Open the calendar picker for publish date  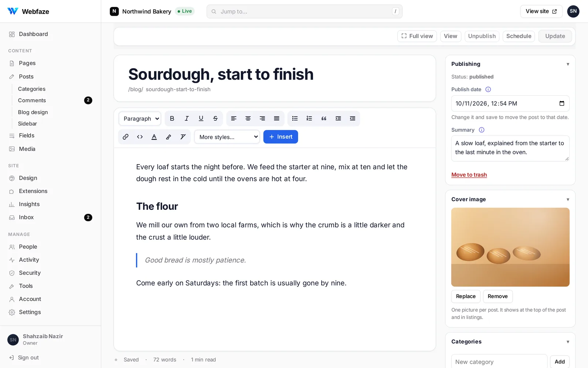562,103
